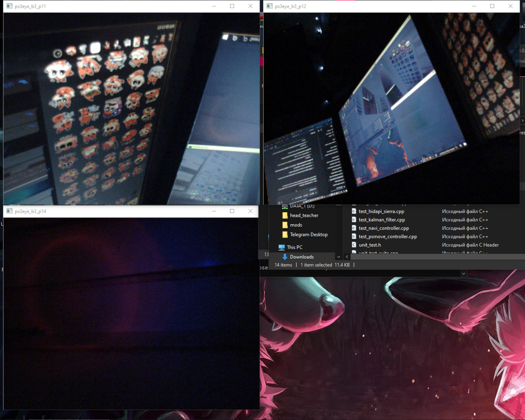Open the Downloads folder in sidebar
525x420 pixels.
(302, 257)
